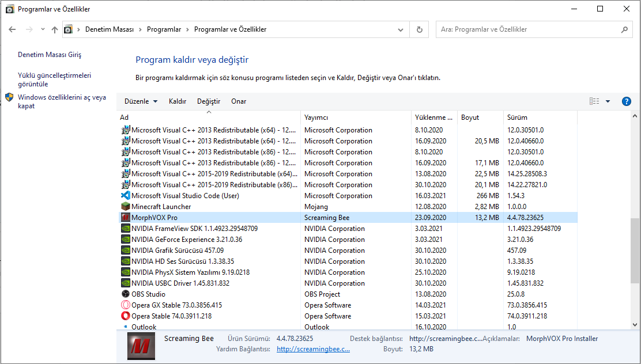Click the large MorphVOX details thumbnail
This screenshot has width=641, height=364.
(x=141, y=346)
